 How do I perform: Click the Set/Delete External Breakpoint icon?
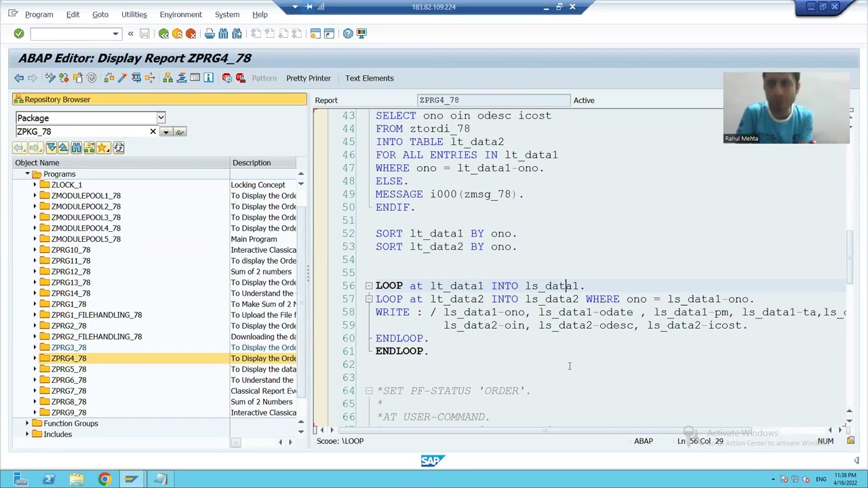pos(240,78)
